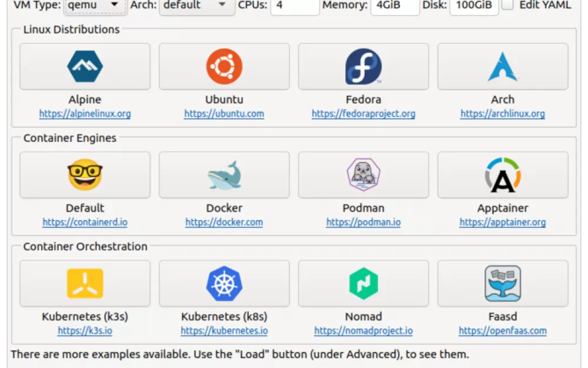Open the fedoraproject.org link

coord(363,114)
